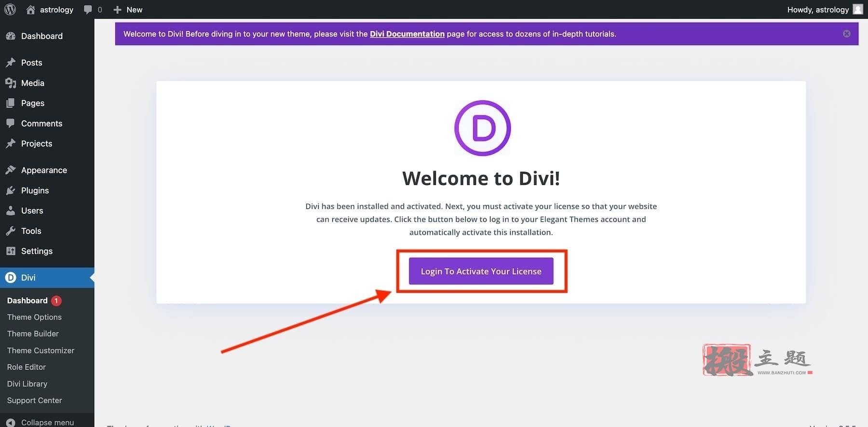This screenshot has height=427, width=868.
Task: Open Theme Options under Divi
Action: pyautogui.click(x=34, y=317)
